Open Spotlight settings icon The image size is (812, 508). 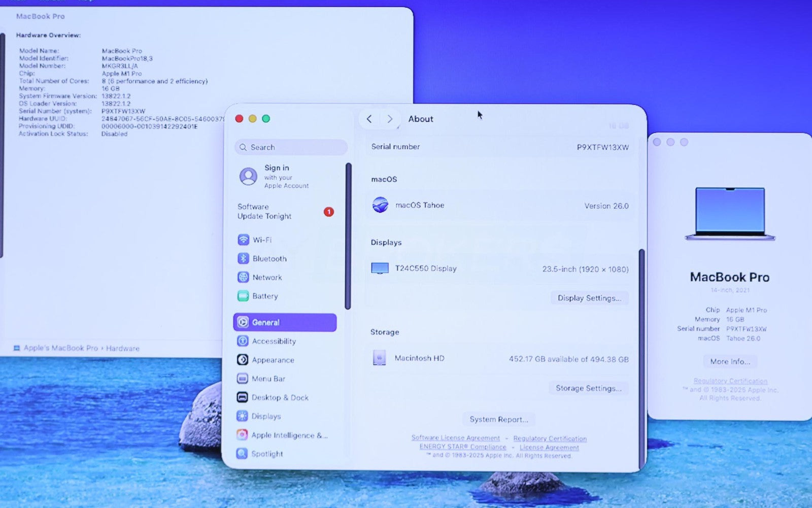(x=242, y=454)
